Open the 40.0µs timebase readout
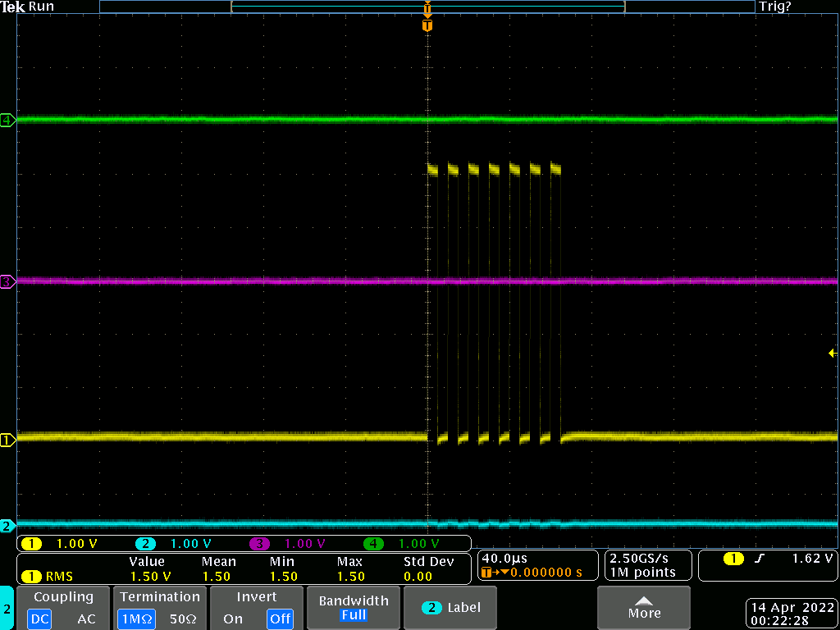The width and height of the screenshot is (840, 630). pyautogui.click(x=537, y=565)
